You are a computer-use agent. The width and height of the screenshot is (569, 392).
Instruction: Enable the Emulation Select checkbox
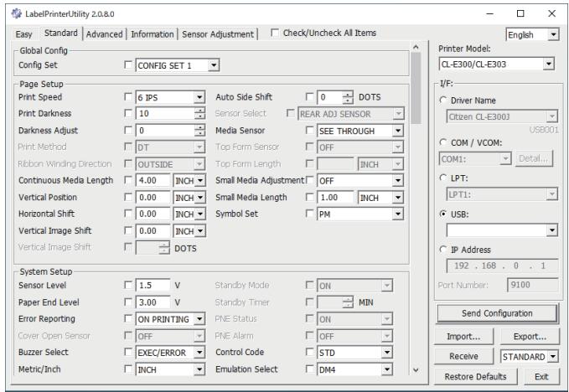click(x=309, y=369)
